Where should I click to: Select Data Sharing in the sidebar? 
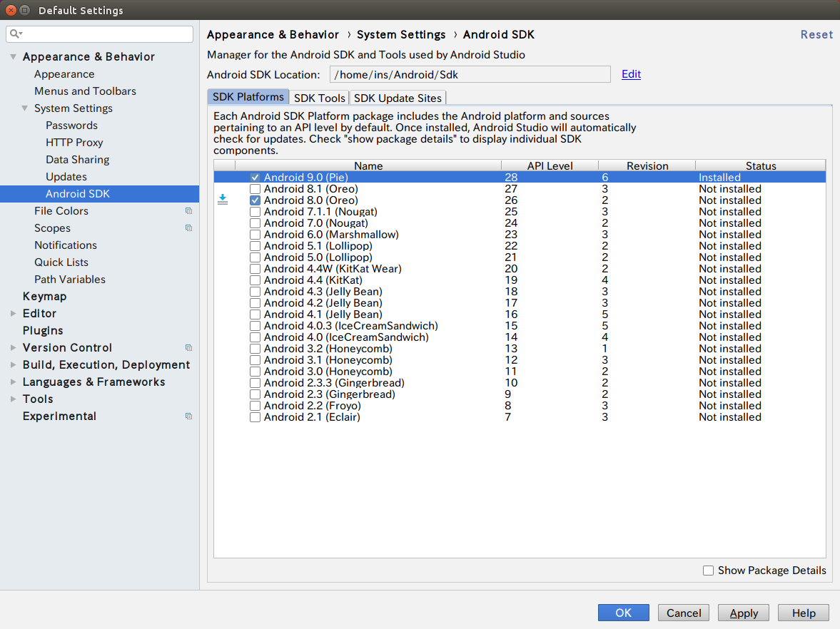[78, 160]
